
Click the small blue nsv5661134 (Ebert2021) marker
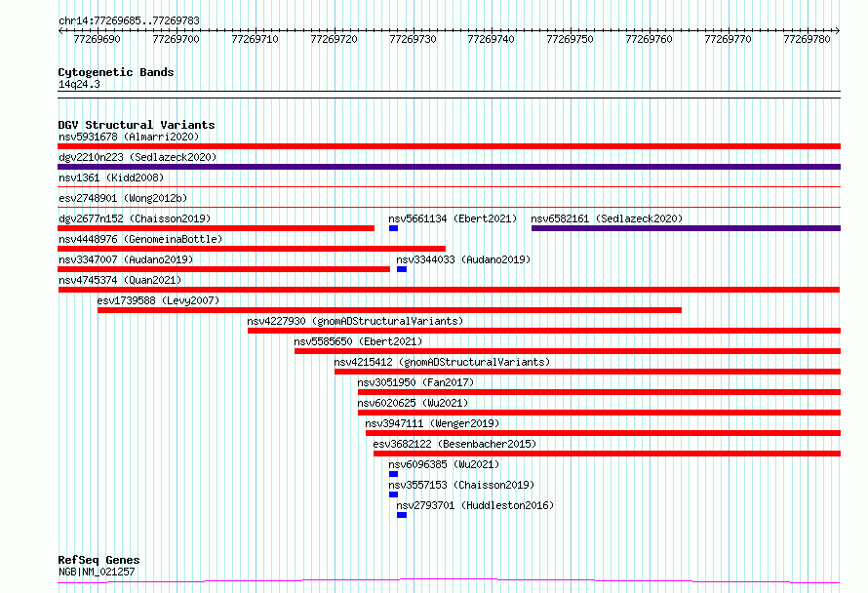pos(393,228)
